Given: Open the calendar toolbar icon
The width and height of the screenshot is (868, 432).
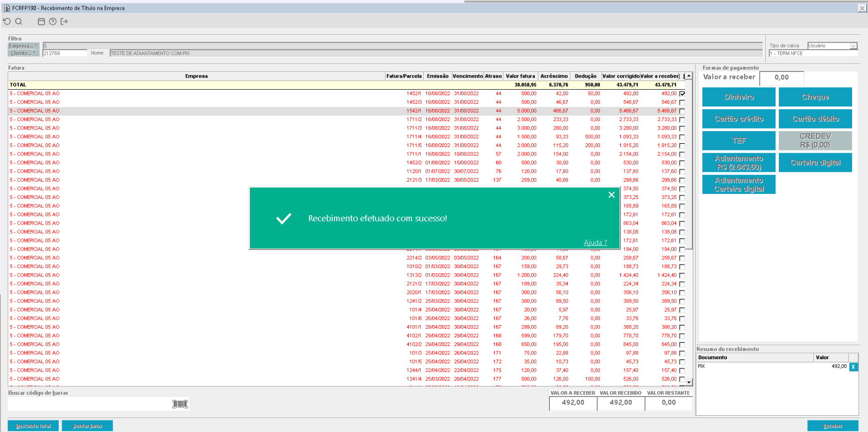Looking at the screenshot, I should [x=41, y=21].
